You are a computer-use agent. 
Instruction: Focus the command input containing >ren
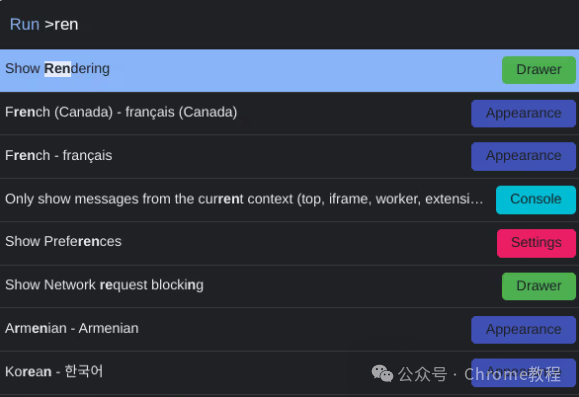(290, 24)
